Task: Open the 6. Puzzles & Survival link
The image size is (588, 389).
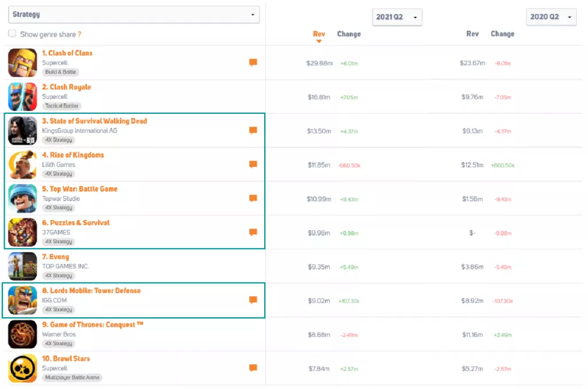Action: (76, 223)
